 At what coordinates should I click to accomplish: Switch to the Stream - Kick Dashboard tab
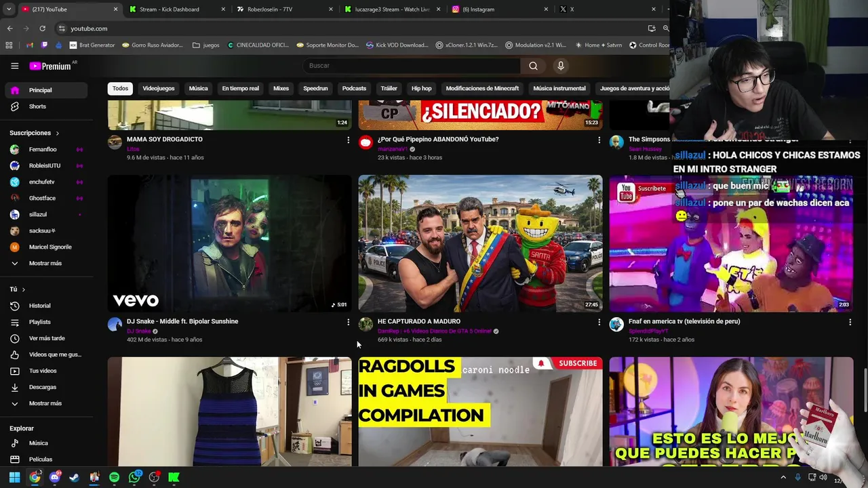point(175,9)
